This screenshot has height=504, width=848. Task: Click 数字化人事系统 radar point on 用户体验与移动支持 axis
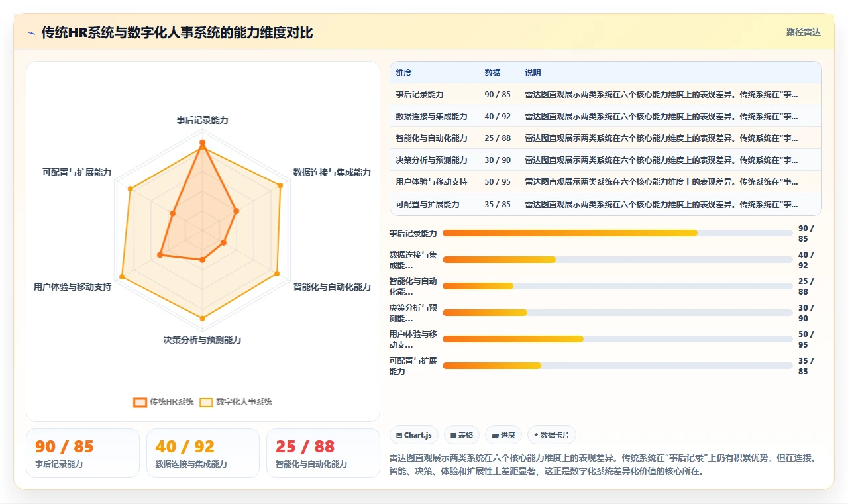click(x=121, y=276)
